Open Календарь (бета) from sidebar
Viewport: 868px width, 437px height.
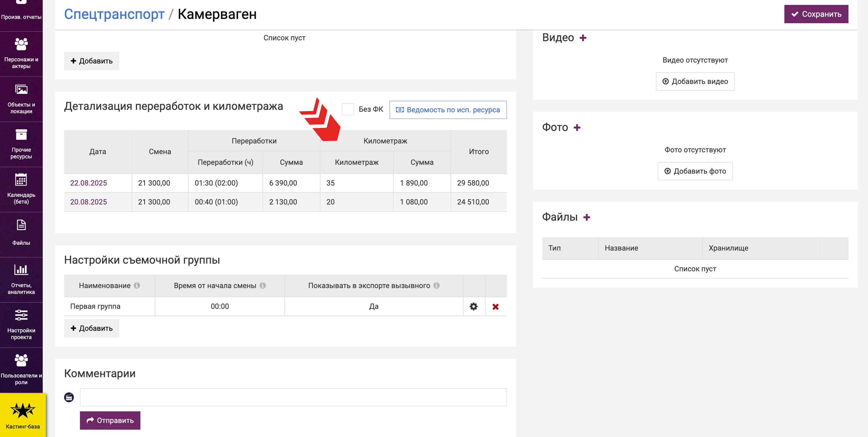(21, 189)
